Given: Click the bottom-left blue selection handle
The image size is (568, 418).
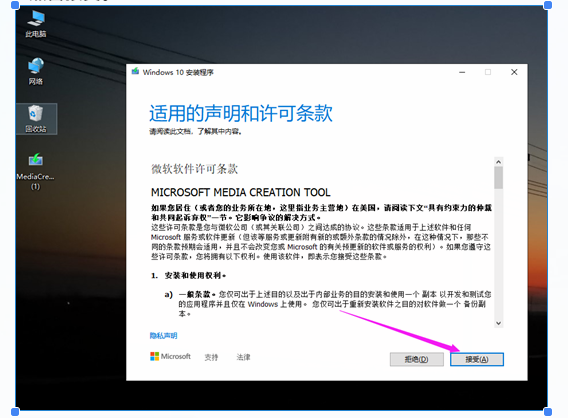Looking at the screenshot, I should pyautogui.click(x=15, y=411).
